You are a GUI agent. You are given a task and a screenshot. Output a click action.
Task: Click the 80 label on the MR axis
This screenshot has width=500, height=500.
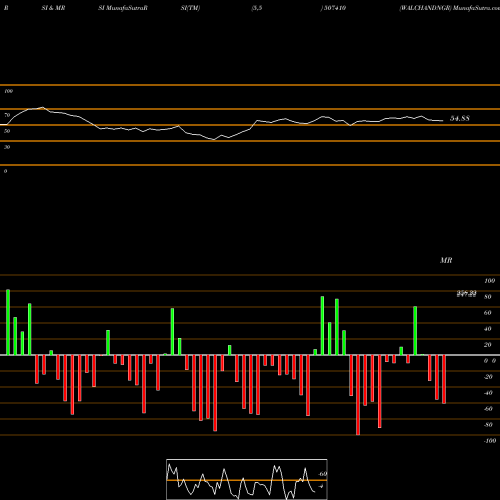[x=488, y=297]
